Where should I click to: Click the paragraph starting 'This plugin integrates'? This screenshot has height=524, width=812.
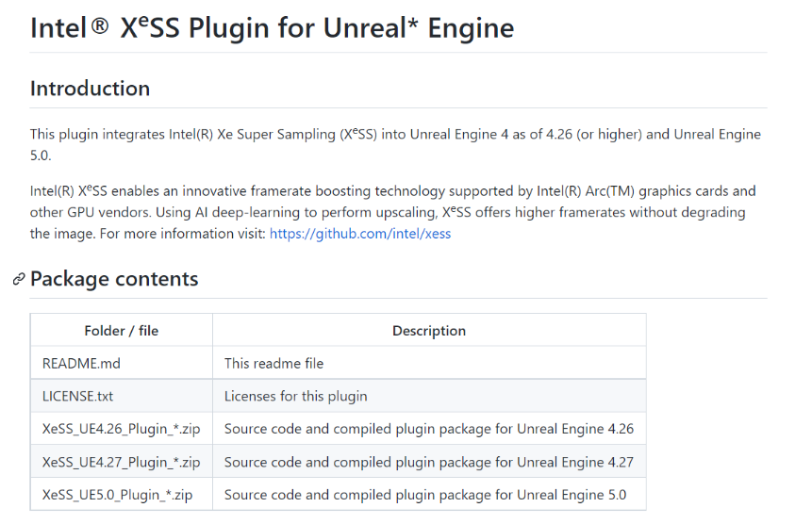point(395,144)
